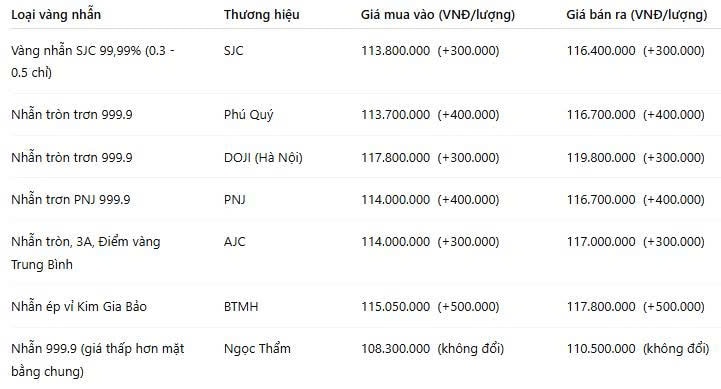Viewport: 721px width, 389px height.
Task: Select the Ngọc Thẩm brand cell
Action: coord(257,349)
